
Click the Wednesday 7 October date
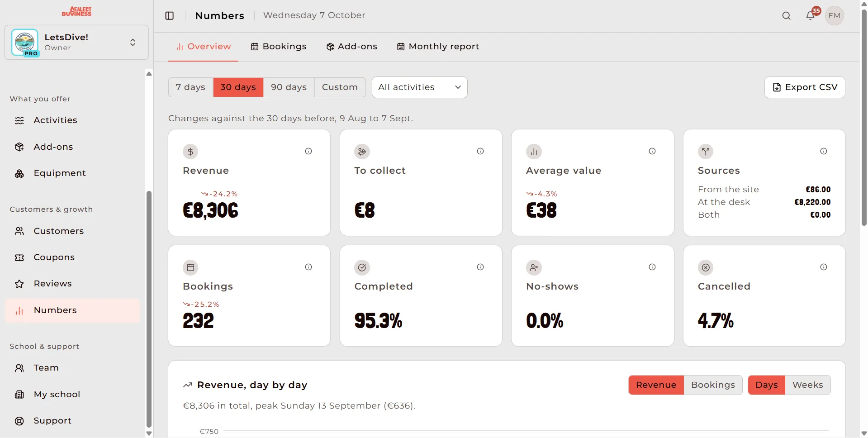pyautogui.click(x=314, y=15)
